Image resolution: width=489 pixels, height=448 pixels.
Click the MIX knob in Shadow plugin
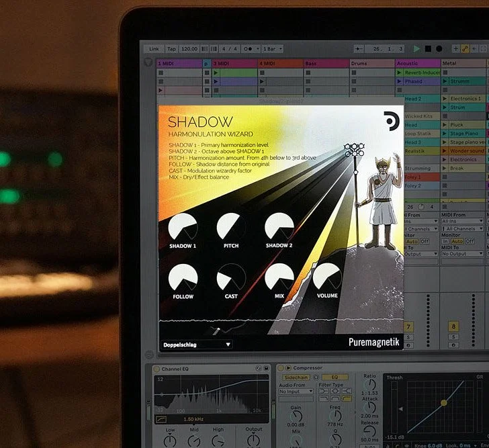pyautogui.click(x=279, y=277)
